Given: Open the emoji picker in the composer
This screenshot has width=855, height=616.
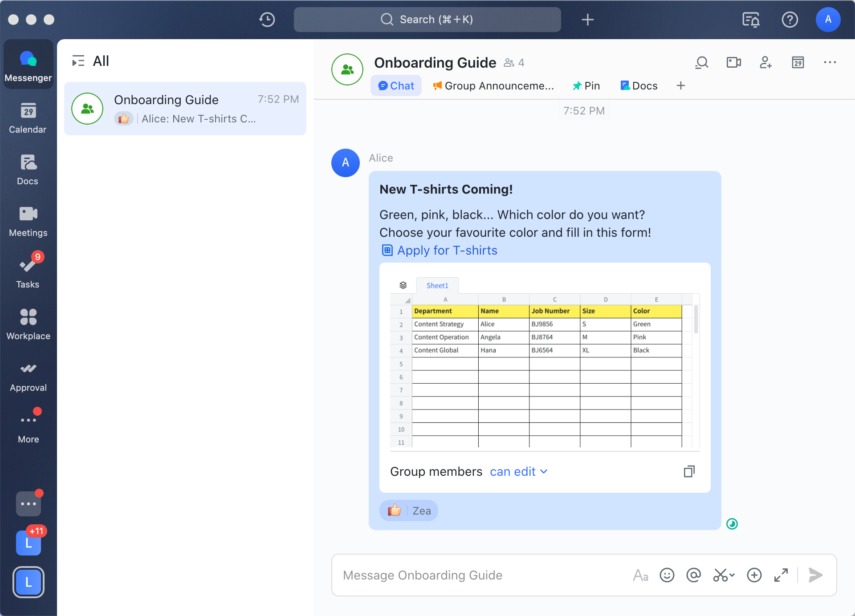Looking at the screenshot, I should (x=667, y=575).
